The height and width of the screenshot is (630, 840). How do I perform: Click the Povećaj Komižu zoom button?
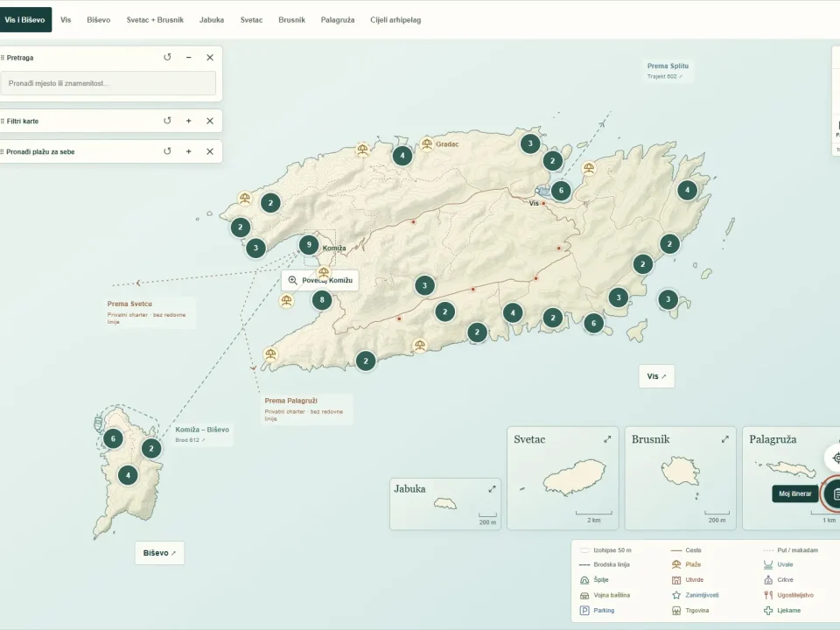coord(320,280)
